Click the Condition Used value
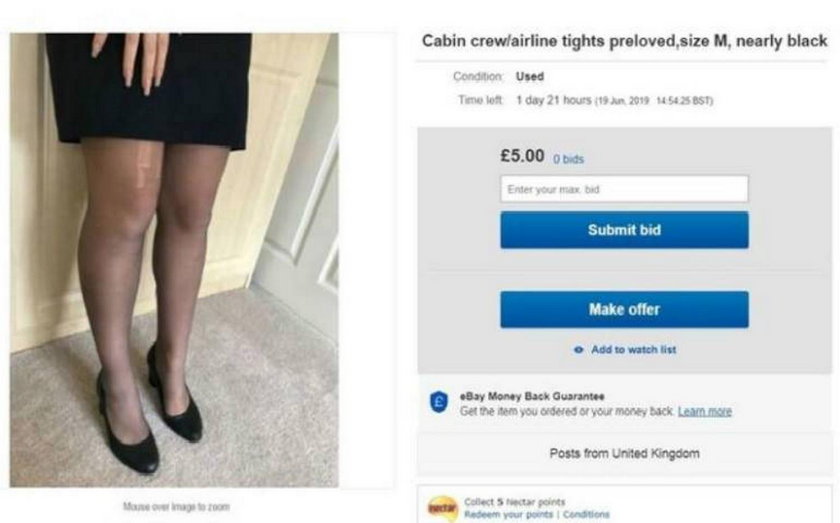The width and height of the screenshot is (840, 523). (530, 77)
